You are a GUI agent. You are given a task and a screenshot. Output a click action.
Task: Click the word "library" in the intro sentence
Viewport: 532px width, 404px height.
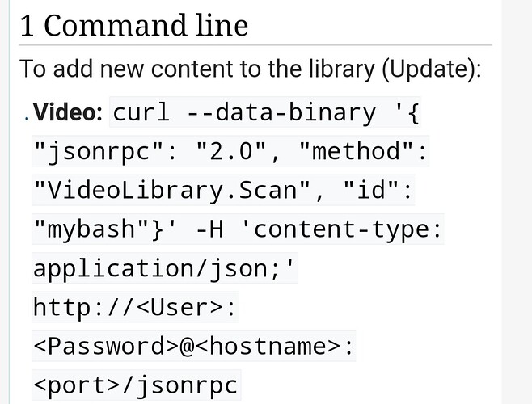[325, 69]
